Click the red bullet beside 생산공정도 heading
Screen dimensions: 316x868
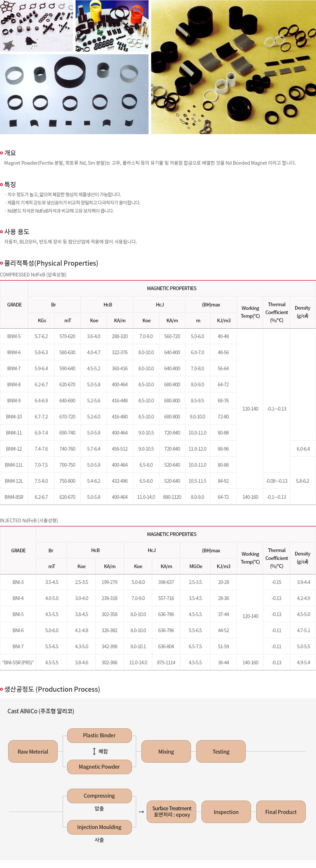point(2,689)
